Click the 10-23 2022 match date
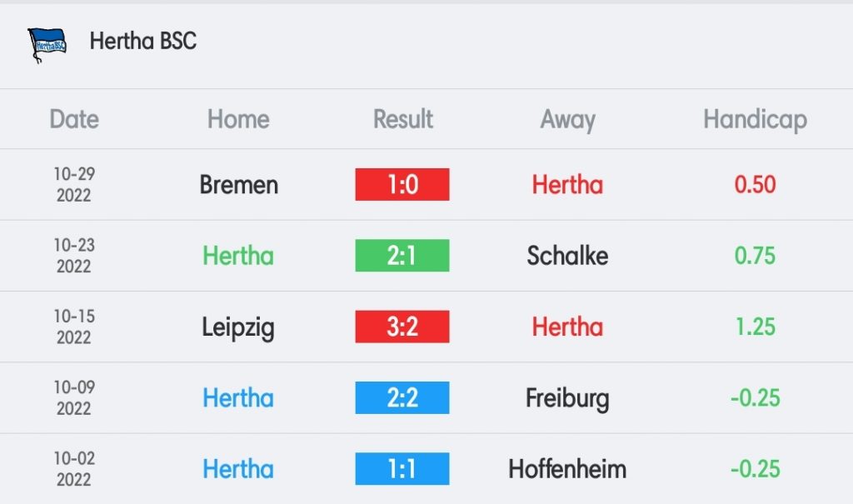853x504 pixels. click(x=74, y=256)
